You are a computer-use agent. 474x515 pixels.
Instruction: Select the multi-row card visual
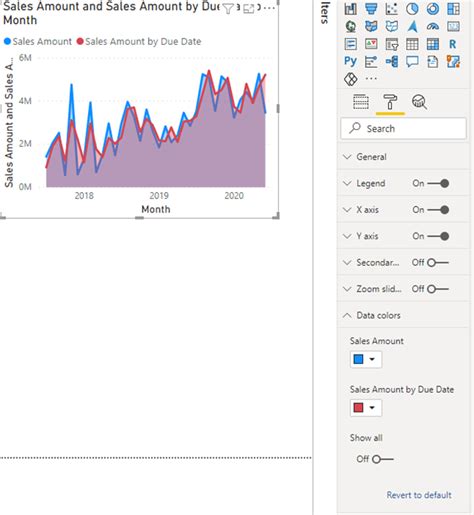click(x=350, y=44)
